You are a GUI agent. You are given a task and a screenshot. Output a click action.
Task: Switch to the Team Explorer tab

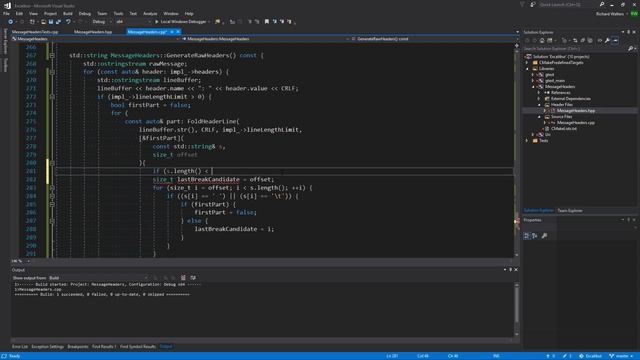click(570, 211)
